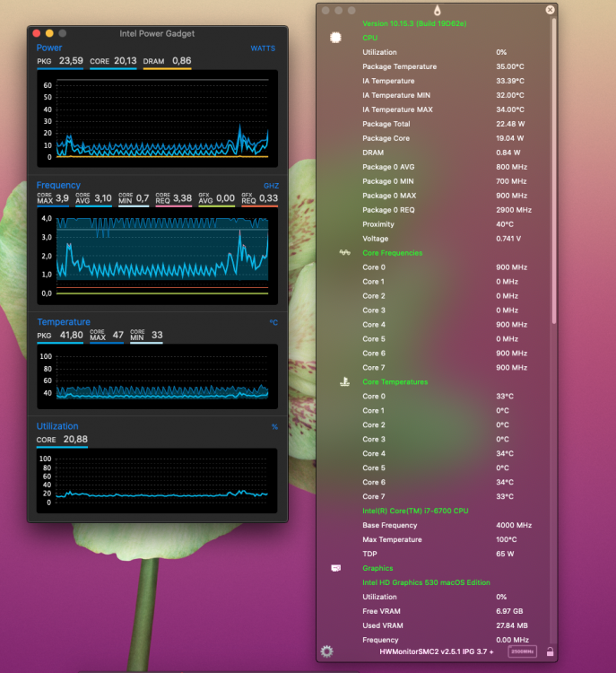
Task: Click the PKG 23,59 power value
Action: tap(60, 61)
